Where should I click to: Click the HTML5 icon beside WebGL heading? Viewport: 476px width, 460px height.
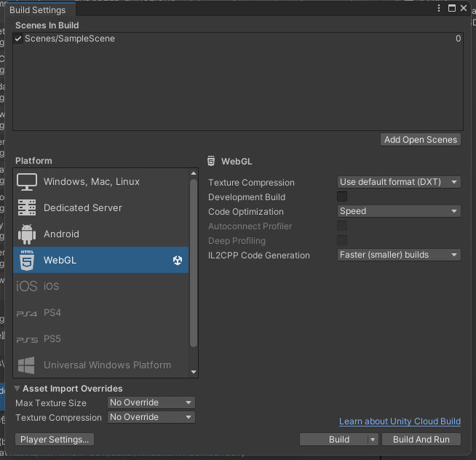pos(211,161)
